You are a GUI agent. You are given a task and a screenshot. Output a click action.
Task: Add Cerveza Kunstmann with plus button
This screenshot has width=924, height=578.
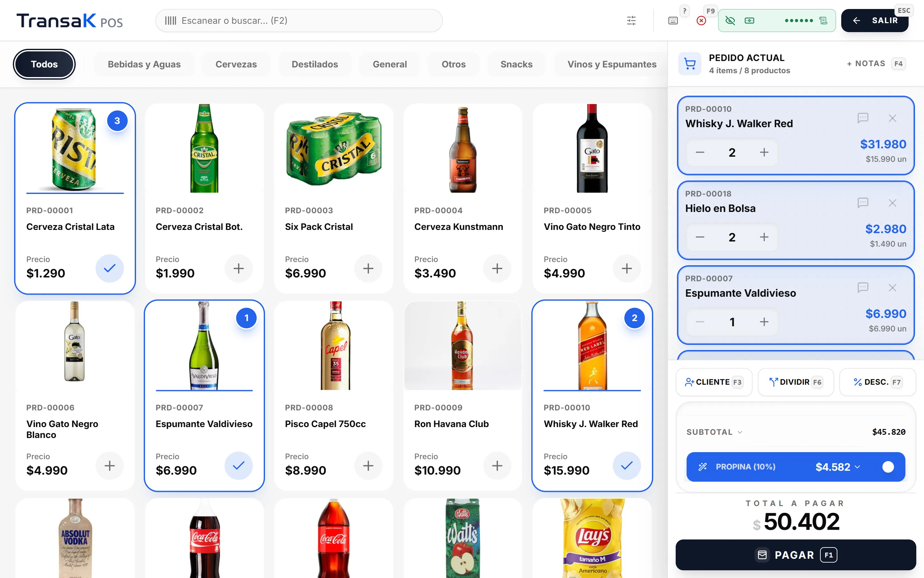pyautogui.click(x=497, y=268)
